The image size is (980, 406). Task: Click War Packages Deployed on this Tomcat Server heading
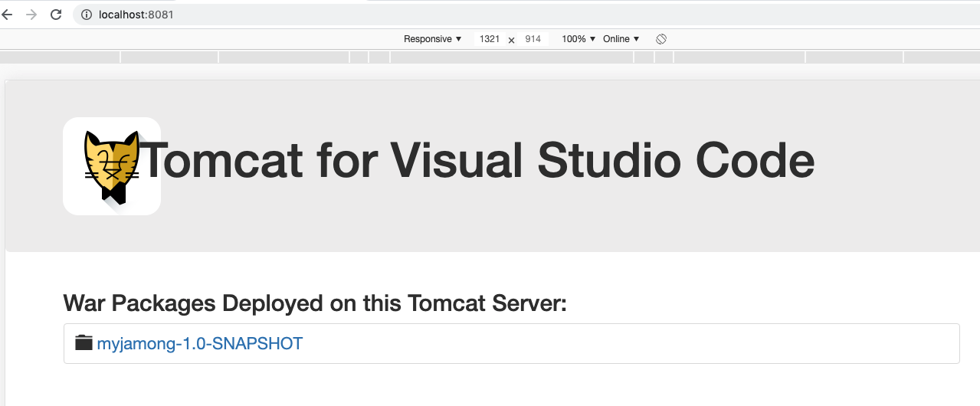[315, 303]
